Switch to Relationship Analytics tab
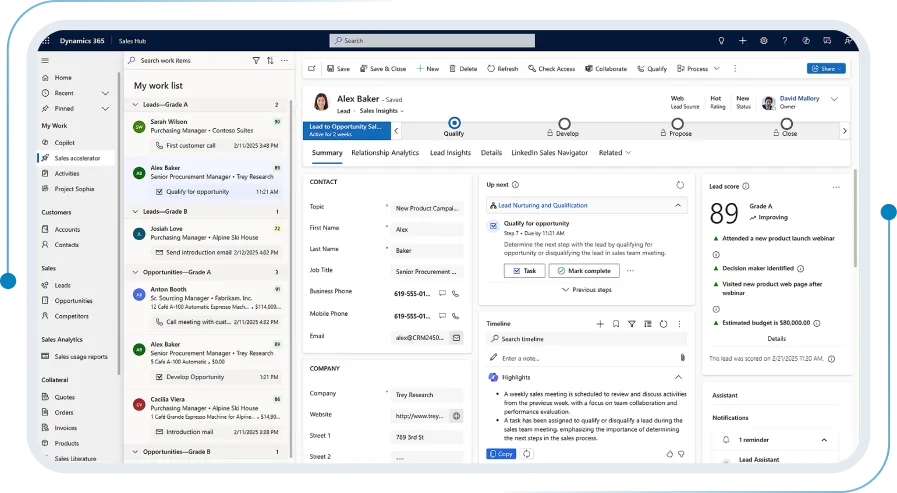Viewport: 897px width, 493px height. (x=385, y=153)
